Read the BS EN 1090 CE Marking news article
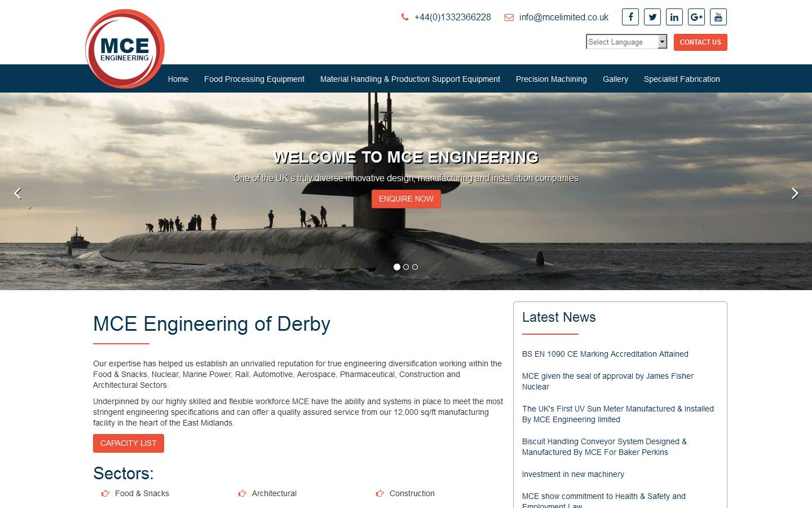 click(605, 354)
